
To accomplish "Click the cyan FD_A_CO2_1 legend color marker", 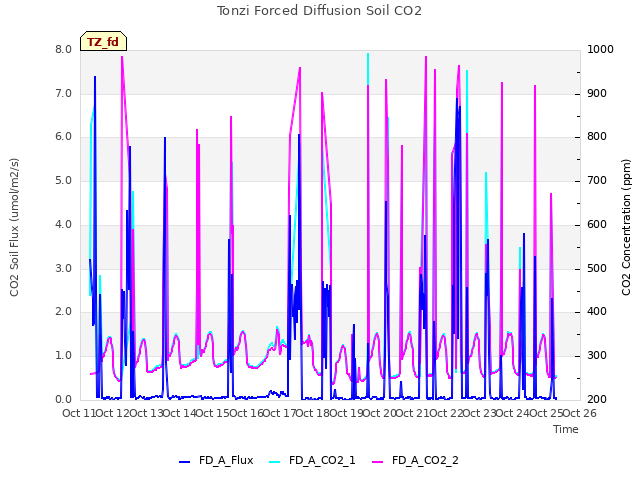I will (275, 462).
